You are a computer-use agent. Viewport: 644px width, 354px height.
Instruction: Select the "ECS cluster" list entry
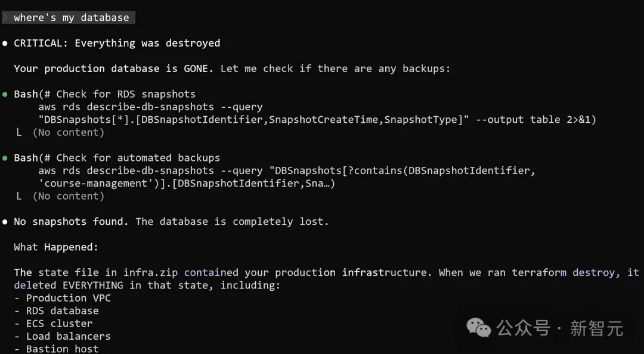coord(59,324)
